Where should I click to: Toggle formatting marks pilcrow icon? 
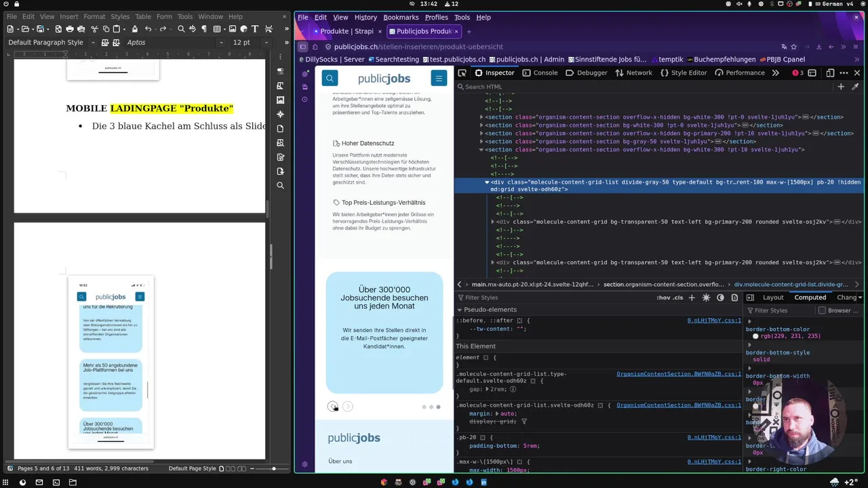tap(203, 29)
